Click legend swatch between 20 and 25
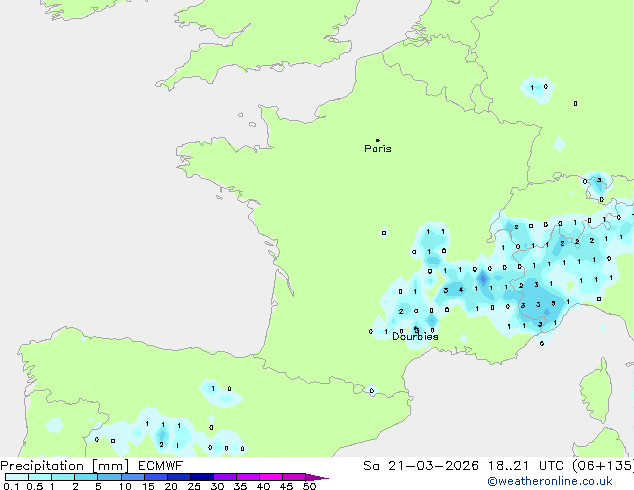 (179, 477)
